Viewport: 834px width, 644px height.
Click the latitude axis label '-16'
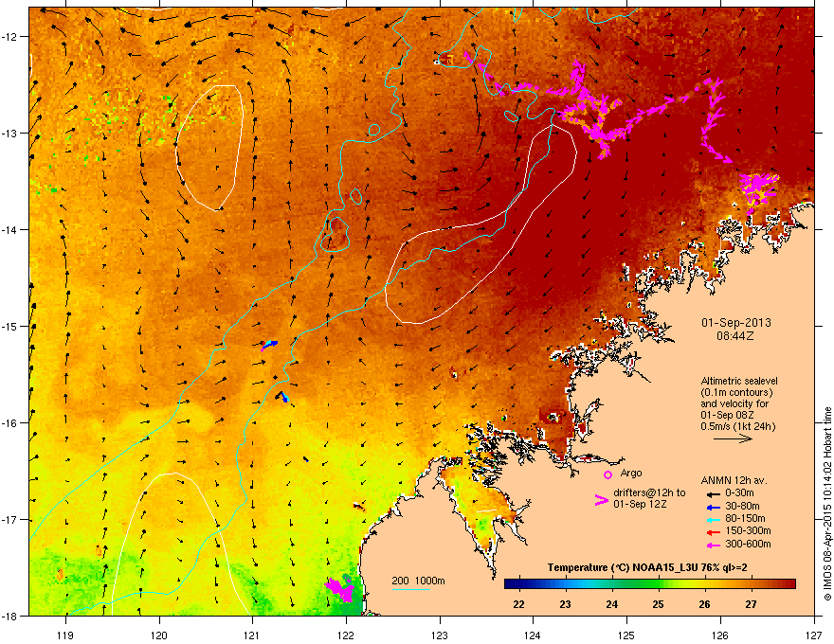[10, 423]
